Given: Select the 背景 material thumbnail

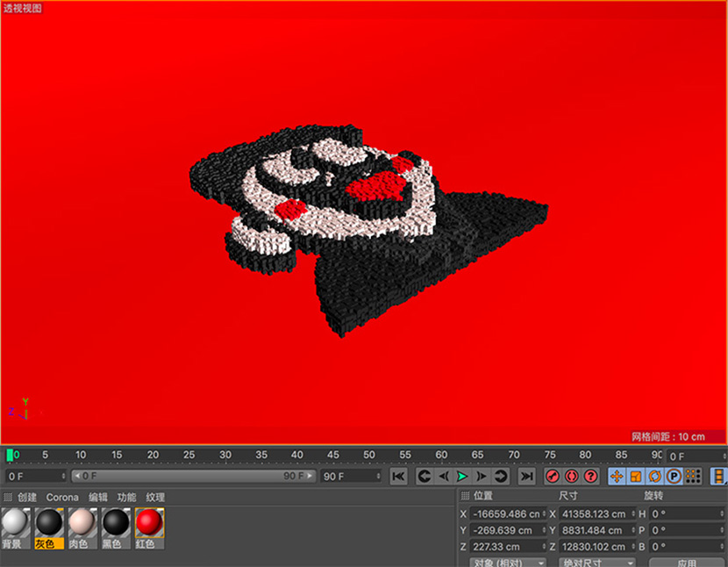Looking at the screenshot, I should pyautogui.click(x=16, y=528).
